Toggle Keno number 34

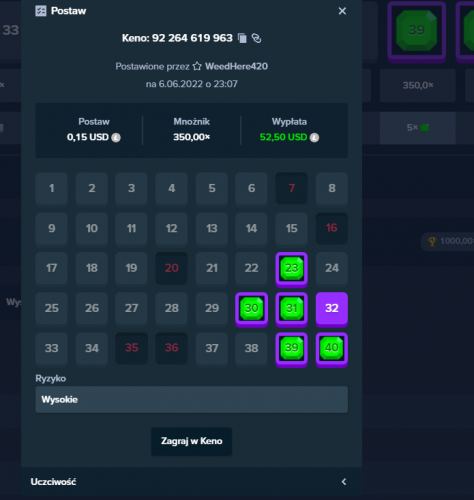(92, 348)
